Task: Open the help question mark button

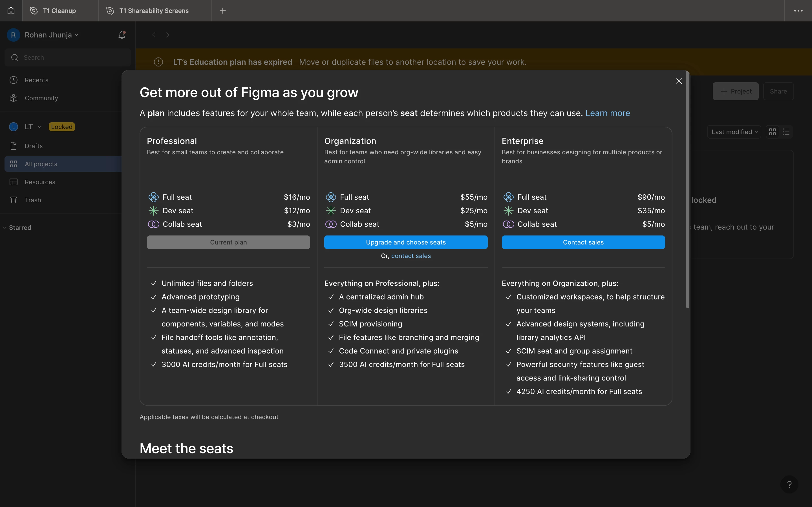Action: point(789,484)
